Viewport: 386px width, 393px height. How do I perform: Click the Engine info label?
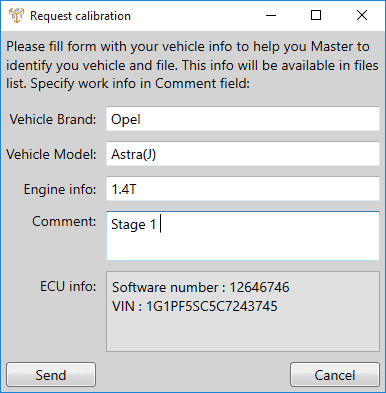point(60,189)
